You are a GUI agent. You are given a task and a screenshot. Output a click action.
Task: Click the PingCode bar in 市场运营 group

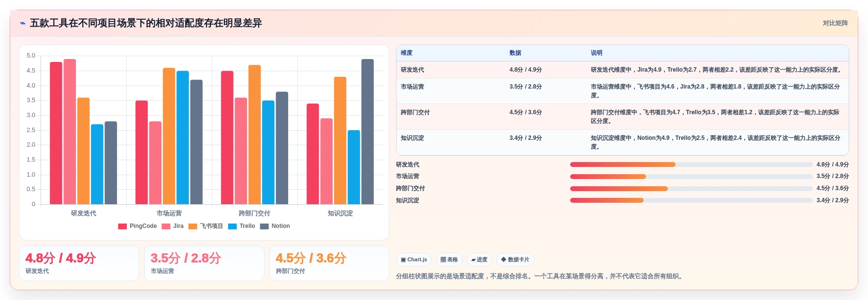(x=142, y=152)
